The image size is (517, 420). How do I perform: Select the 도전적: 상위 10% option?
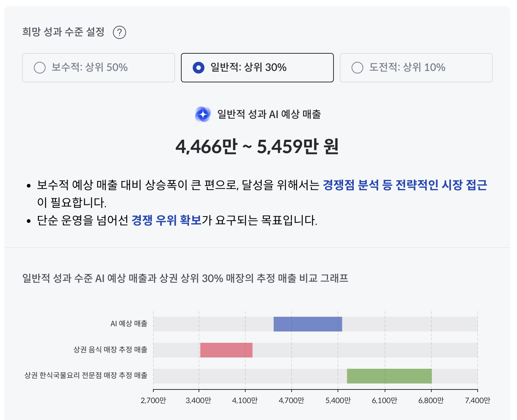(x=416, y=68)
